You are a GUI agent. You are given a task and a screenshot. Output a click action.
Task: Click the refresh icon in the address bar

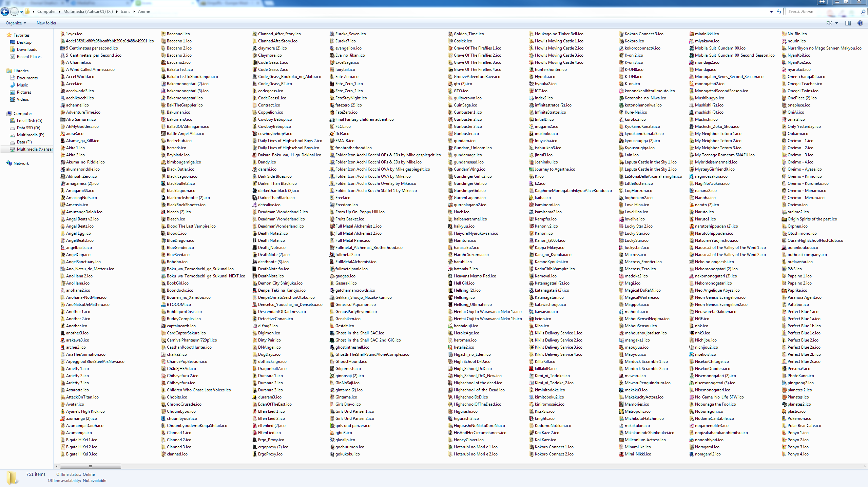pos(779,11)
